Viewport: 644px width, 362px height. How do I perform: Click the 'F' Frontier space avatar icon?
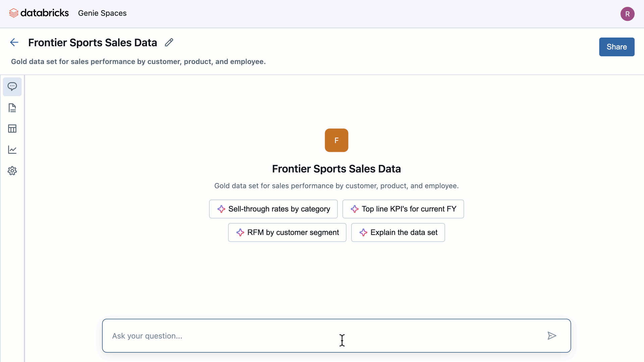pyautogui.click(x=337, y=140)
